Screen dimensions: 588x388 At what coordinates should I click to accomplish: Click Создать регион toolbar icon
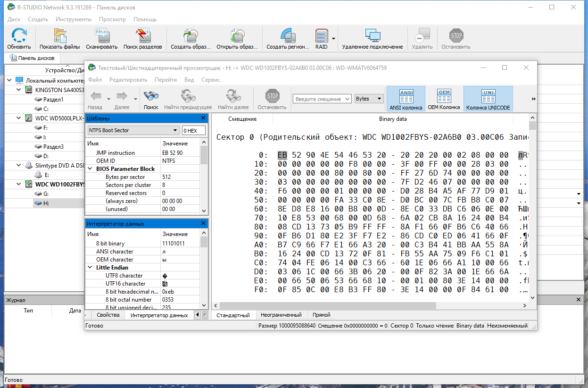pos(288,35)
